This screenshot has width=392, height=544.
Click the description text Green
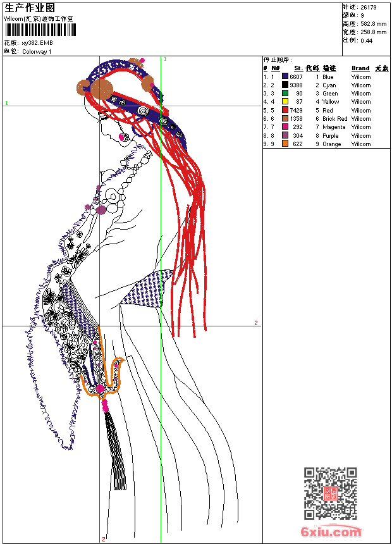330,94
